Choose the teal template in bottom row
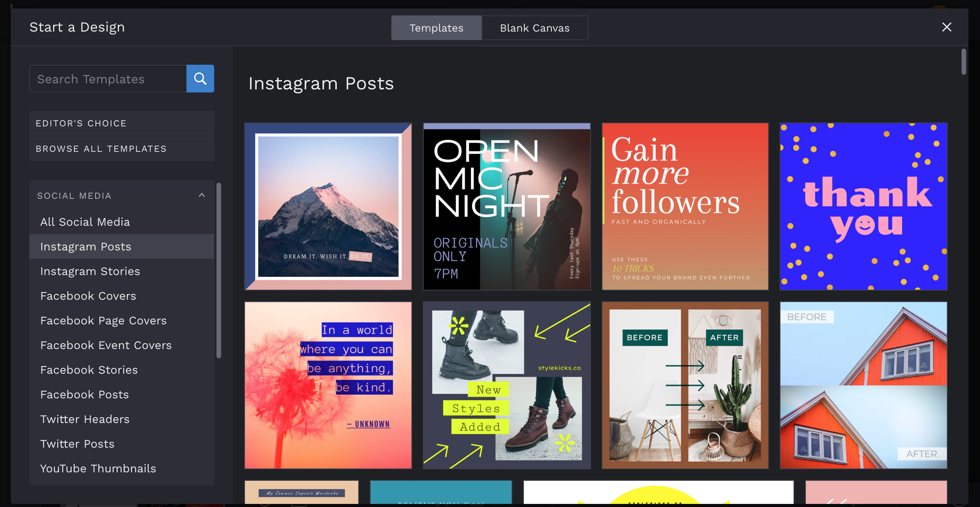Screen dimensions: 980x507 pos(441,492)
